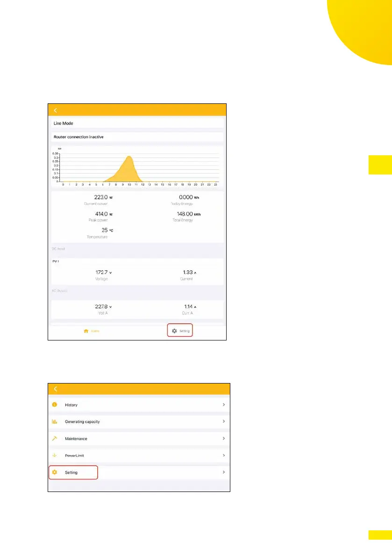Click the 1.14 A Curr A value

coord(190,306)
